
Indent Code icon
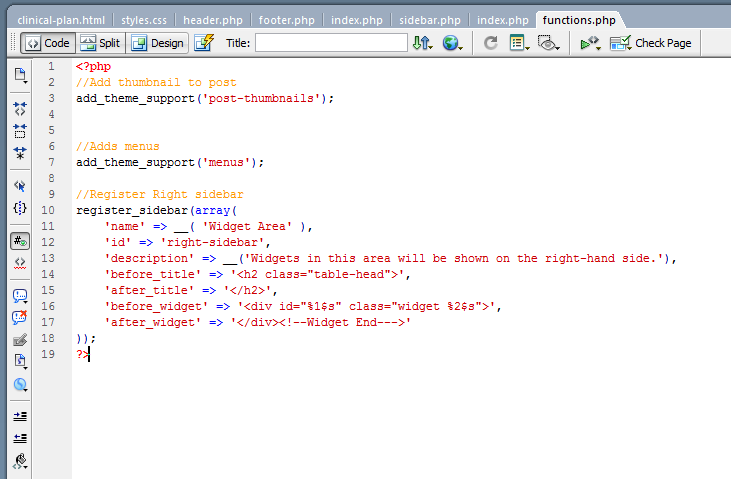[20, 416]
